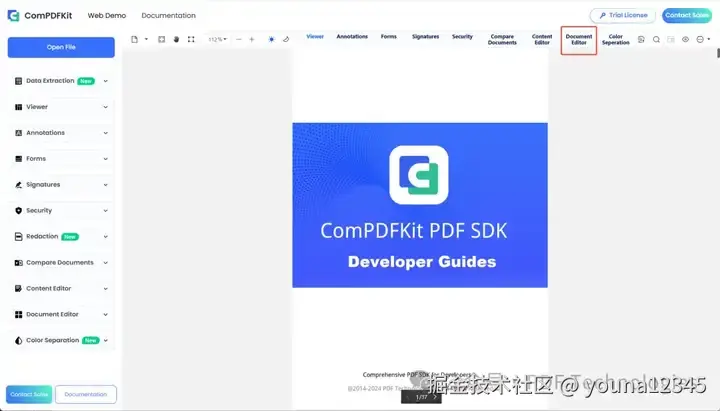The image size is (720, 411).
Task: Expand the Compare Documents sidebar chevron
Action: pos(106,263)
